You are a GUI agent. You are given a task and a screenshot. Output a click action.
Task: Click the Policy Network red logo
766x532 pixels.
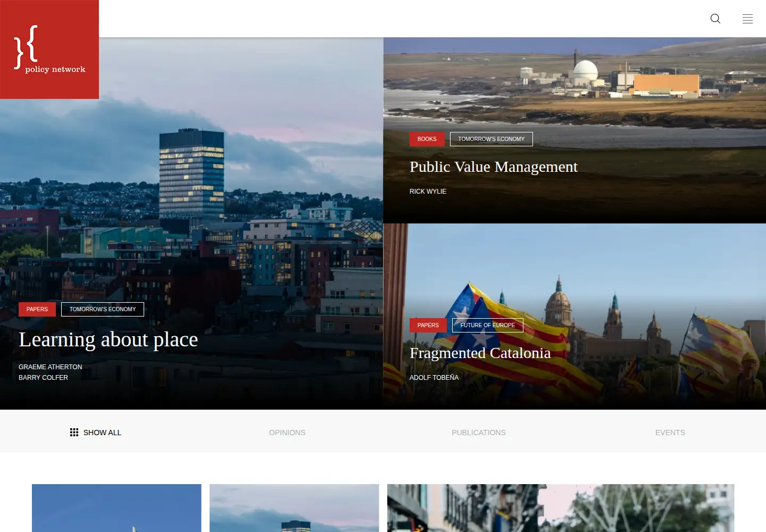tap(49, 49)
